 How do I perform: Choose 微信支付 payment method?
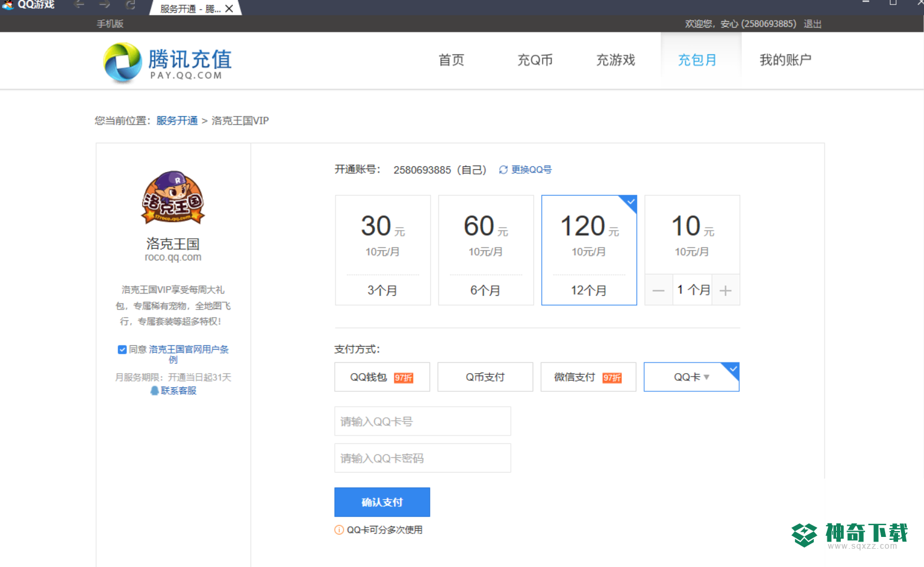coord(589,377)
